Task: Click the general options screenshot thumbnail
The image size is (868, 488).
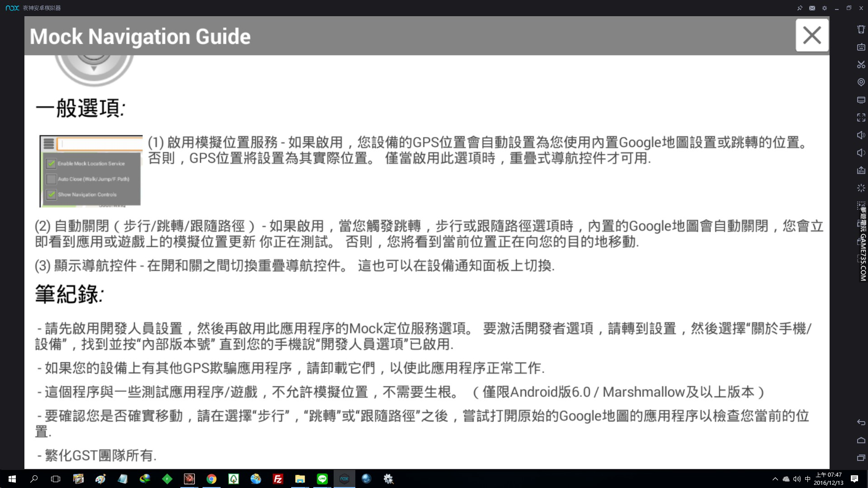Action: (x=91, y=171)
